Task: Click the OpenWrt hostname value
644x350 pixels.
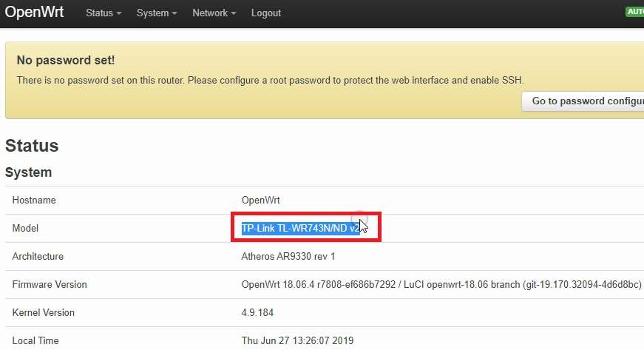Action: tap(261, 201)
